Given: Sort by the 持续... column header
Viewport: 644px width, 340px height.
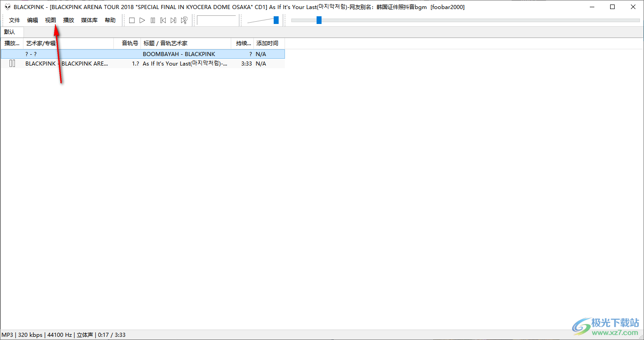Looking at the screenshot, I should click(243, 43).
